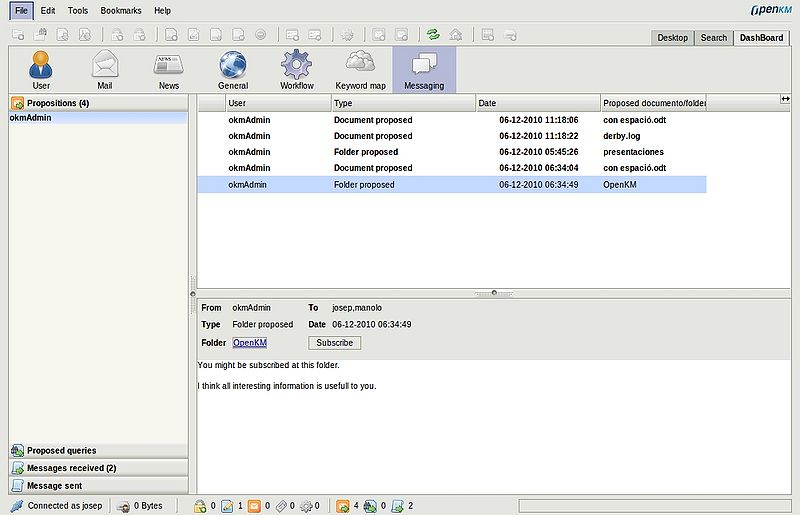The height and width of the screenshot is (515, 800).
Task: Select the Messaging dashboard icon
Action: tap(424, 70)
